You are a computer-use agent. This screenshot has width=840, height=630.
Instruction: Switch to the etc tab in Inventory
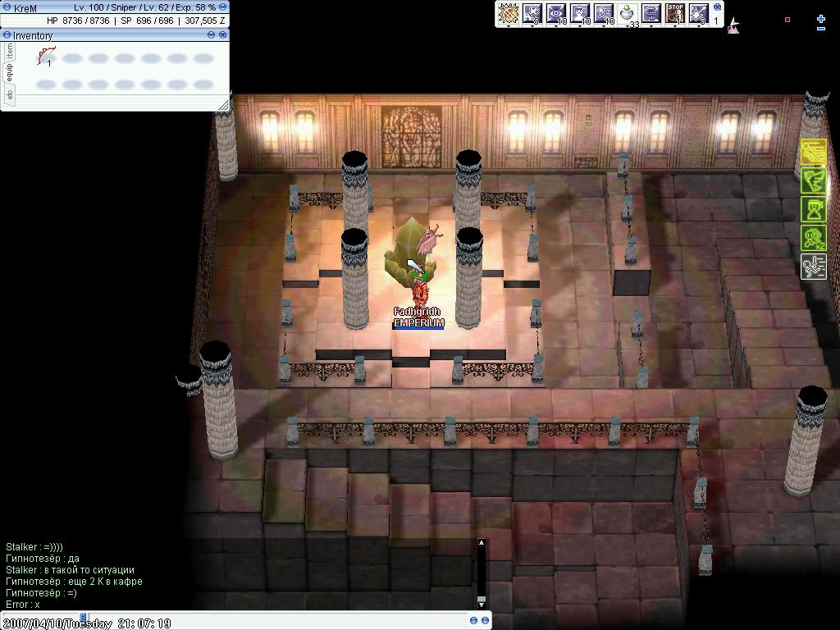pos(9,94)
